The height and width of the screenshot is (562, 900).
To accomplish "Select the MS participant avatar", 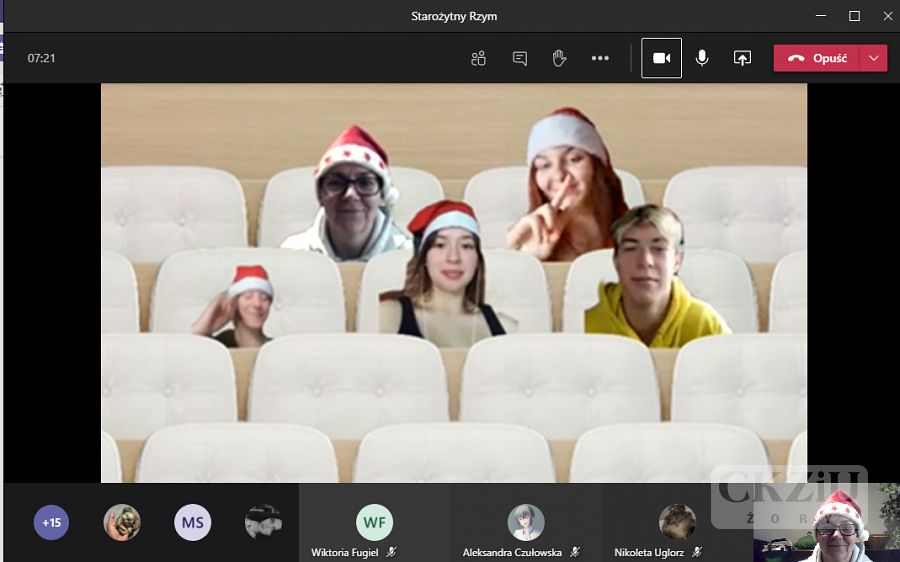I will point(193,522).
